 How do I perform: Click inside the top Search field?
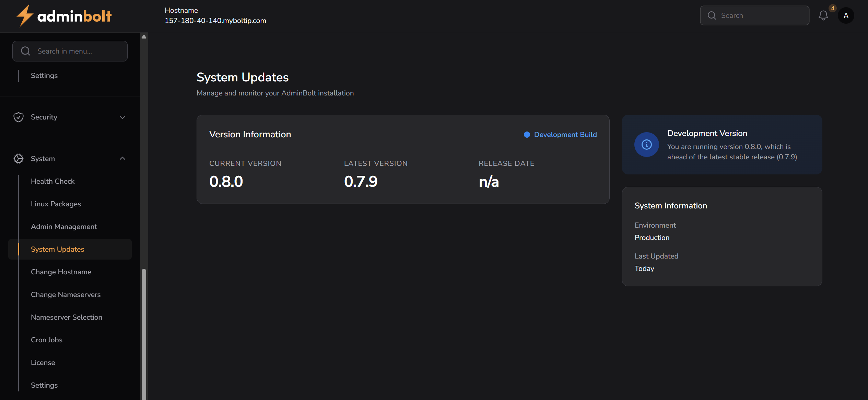755,15
